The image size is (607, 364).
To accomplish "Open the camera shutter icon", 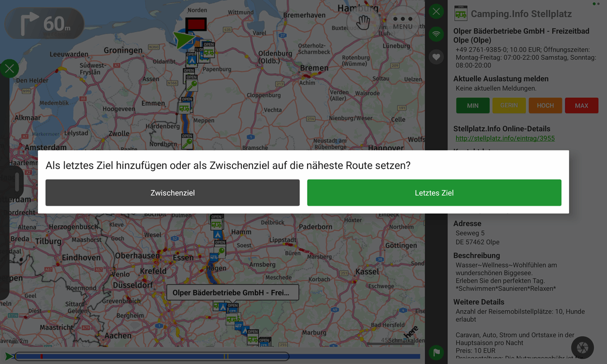I will [582, 347].
